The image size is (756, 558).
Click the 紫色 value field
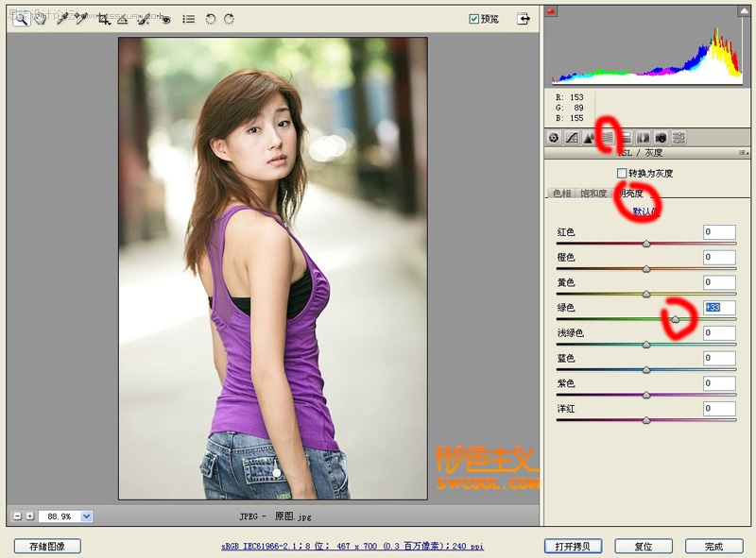pyautogui.click(x=719, y=383)
